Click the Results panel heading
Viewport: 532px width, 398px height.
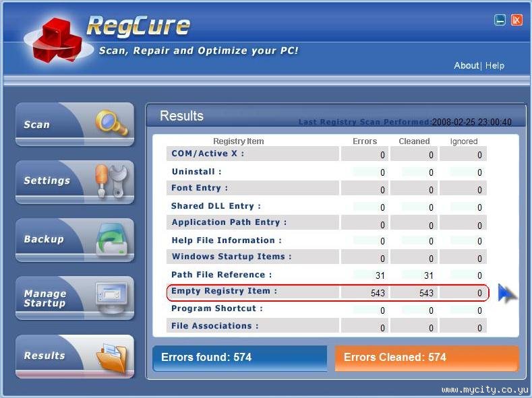click(x=181, y=116)
